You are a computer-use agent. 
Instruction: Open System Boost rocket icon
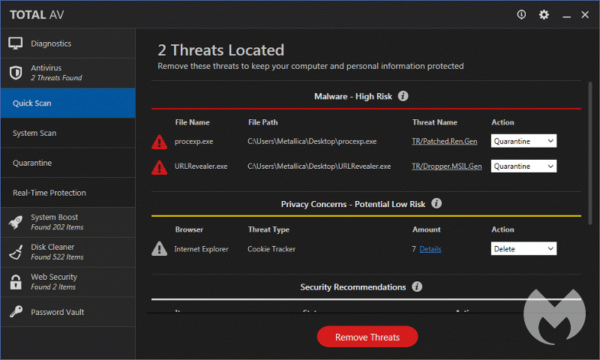[15, 222]
